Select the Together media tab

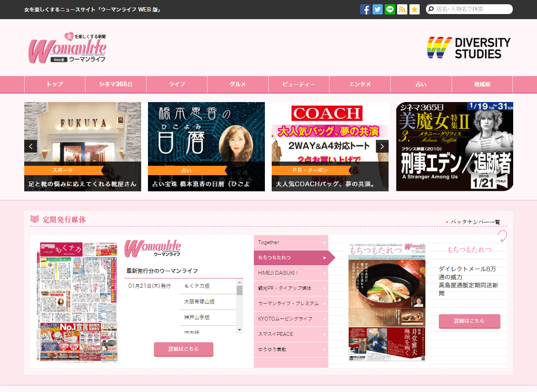click(x=291, y=242)
